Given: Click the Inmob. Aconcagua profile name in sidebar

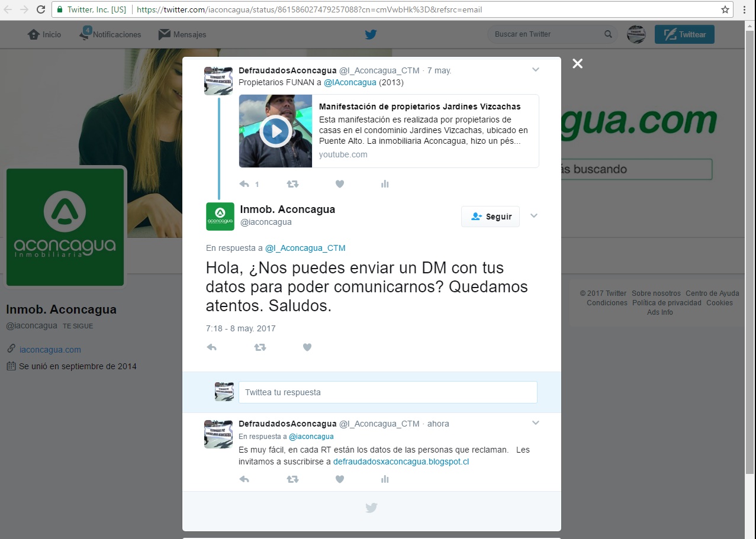Looking at the screenshot, I should click(x=61, y=309).
